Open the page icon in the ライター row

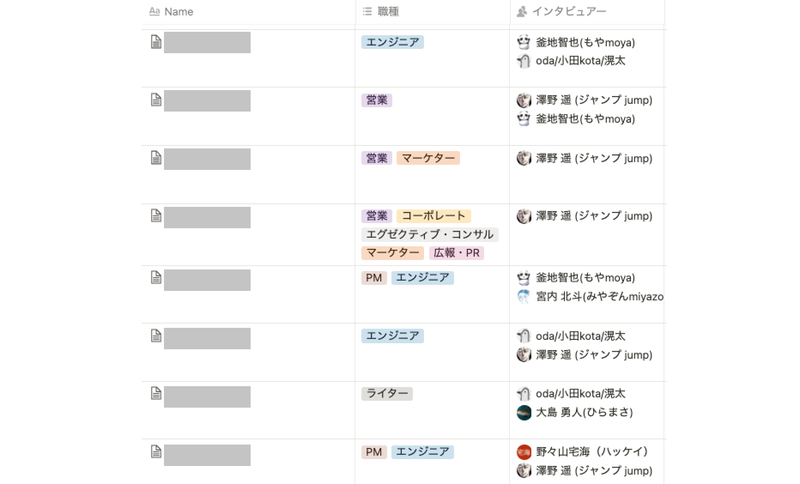coord(156,394)
